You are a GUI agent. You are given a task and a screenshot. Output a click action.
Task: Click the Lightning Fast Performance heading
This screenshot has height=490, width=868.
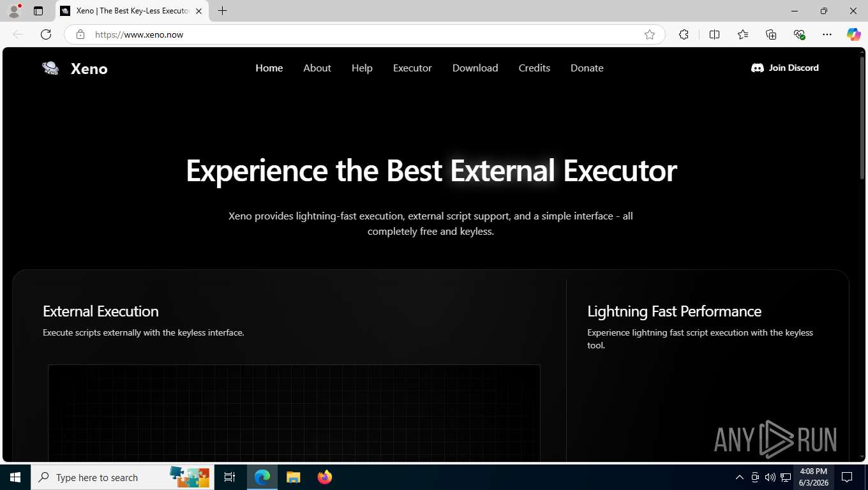point(674,311)
